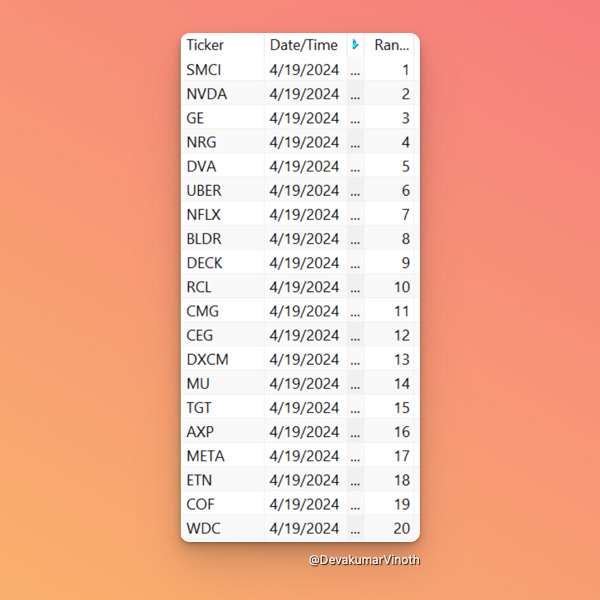Sort by the Ticker column header

pyautogui.click(x=222, y=45)
